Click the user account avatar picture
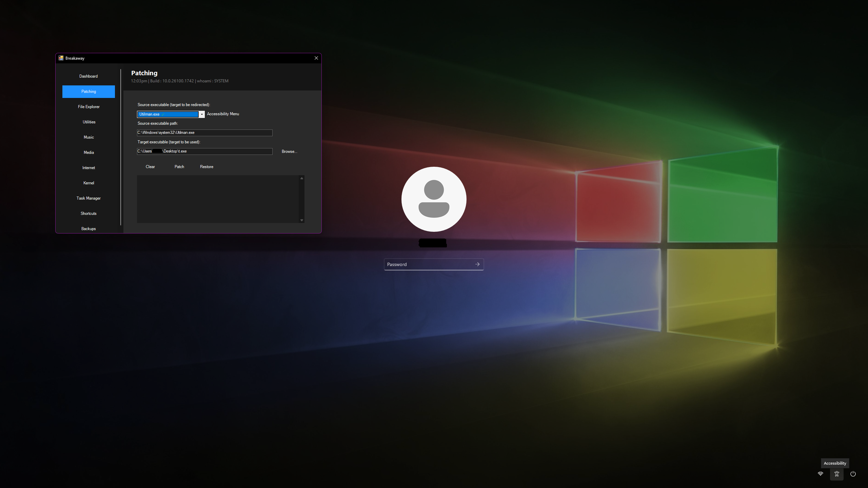868x488 pixels. coord(434,199)
